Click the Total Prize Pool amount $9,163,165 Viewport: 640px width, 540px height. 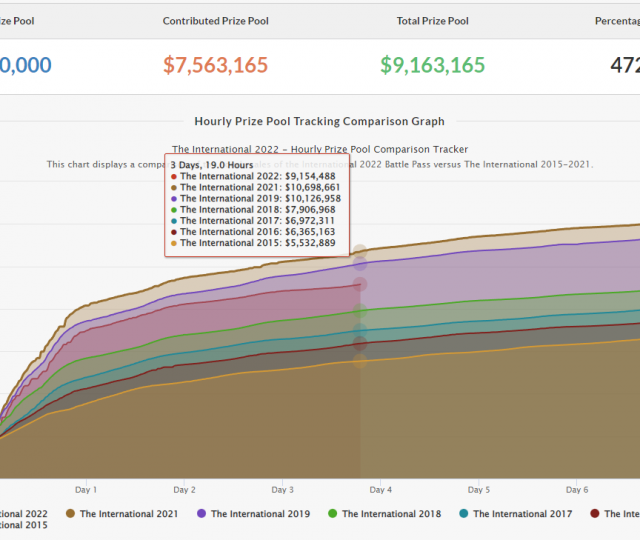[432, 65]
